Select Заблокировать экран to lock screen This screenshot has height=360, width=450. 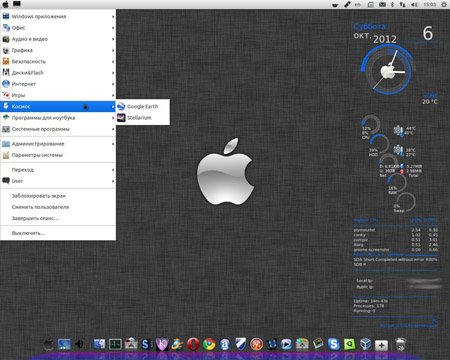(58, 196)
